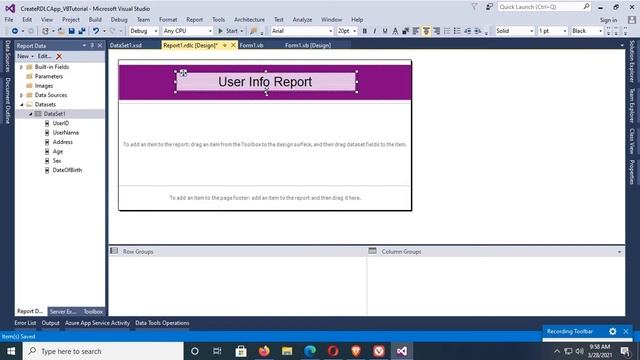Select the Parameters folder

point(49,76)
